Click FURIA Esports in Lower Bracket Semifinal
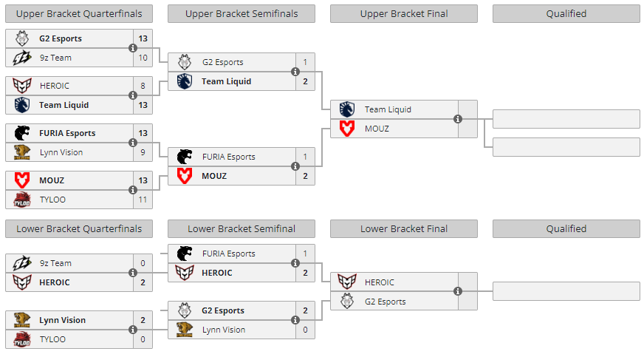 [x=228, y=254]
